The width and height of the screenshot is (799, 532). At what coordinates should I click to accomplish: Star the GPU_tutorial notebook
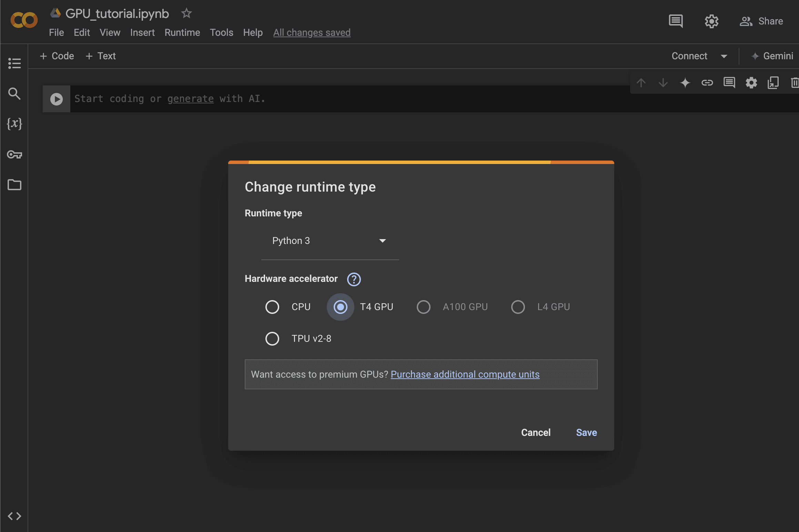pos(186,13)
